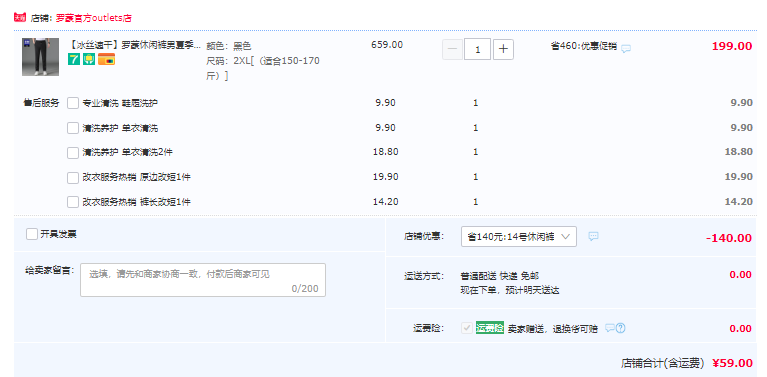This screenshot has height=377, width=767.
Task: Click the 运送方式: label
Action: [424, 276]
